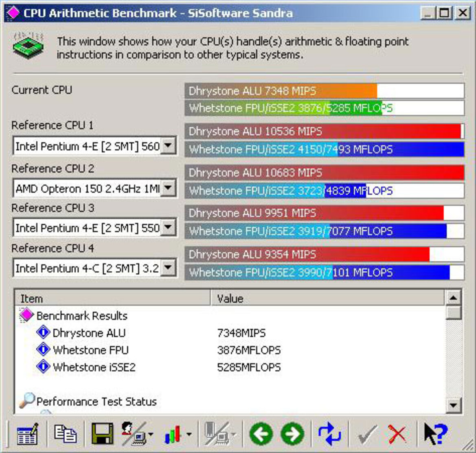The height and width of the screenshot is (453, 476).
Task: Click the 5285MFLOPS value
Action: click(x=249, y=367)
